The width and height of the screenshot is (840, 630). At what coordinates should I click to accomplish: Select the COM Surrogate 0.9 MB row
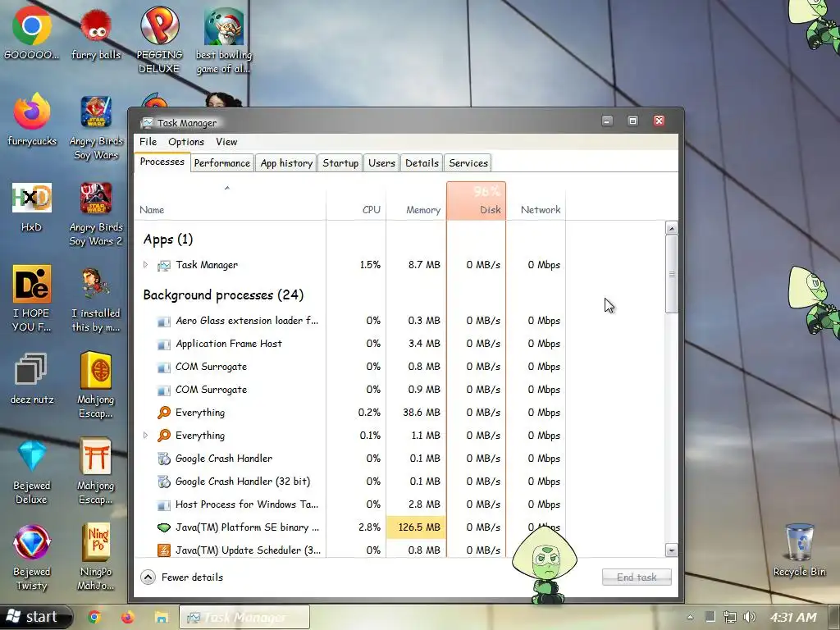tap(349, 390)
